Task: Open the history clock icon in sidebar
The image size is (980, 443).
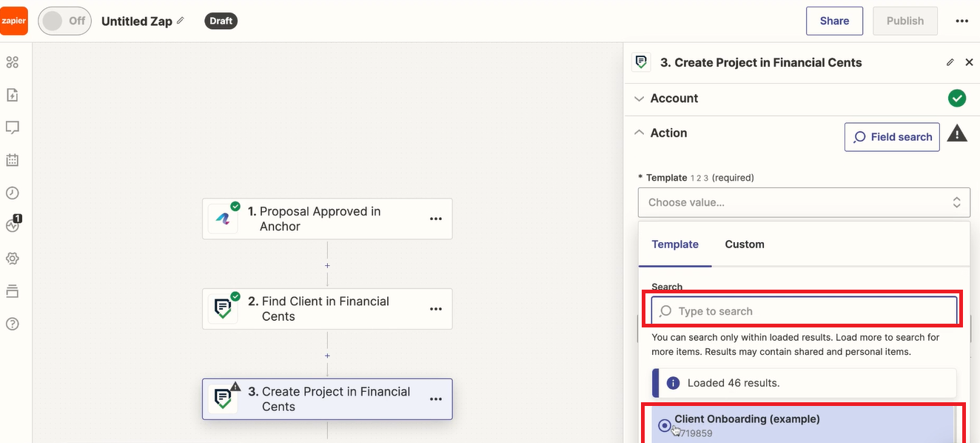Action: 12,193
